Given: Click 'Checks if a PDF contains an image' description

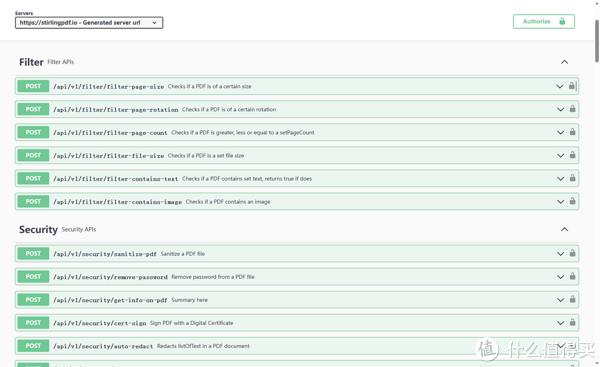Looking at the screenshot, I should (x=228, y=202).
